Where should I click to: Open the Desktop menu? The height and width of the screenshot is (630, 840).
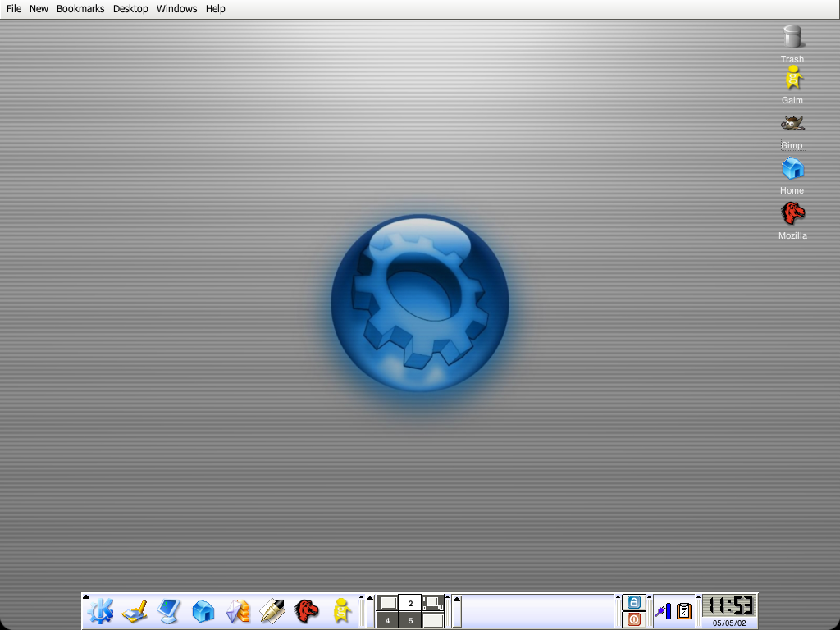tap(130, 8)
